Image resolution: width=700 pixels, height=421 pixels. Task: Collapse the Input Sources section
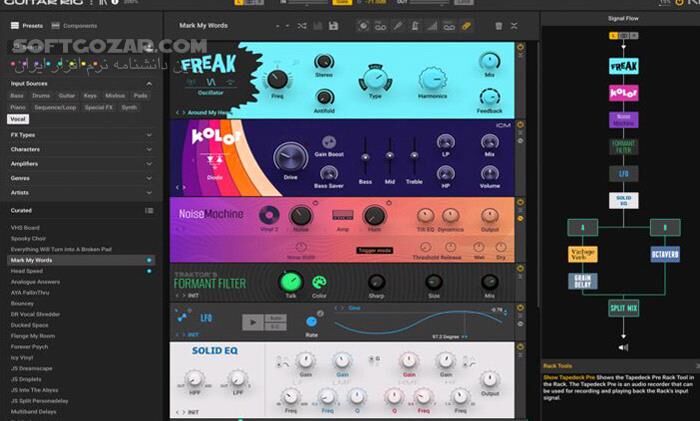coord(149,83)
